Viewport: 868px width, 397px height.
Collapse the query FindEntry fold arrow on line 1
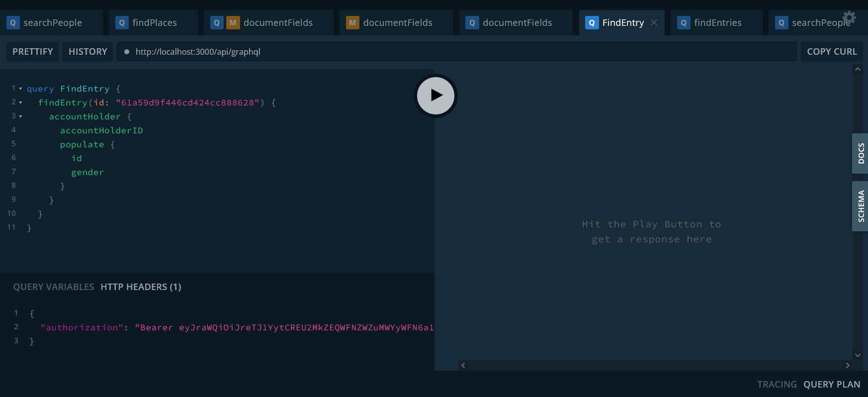coord(20,89)
